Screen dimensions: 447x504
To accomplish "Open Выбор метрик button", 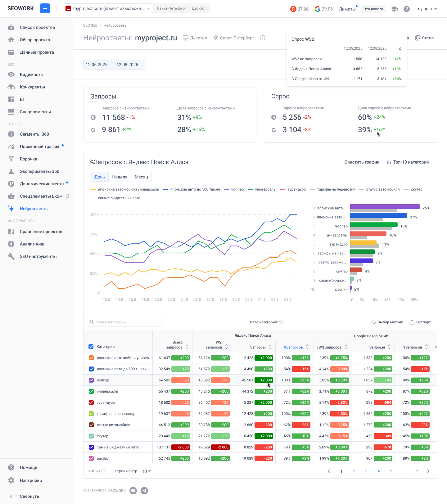I will tap(386, 322).
